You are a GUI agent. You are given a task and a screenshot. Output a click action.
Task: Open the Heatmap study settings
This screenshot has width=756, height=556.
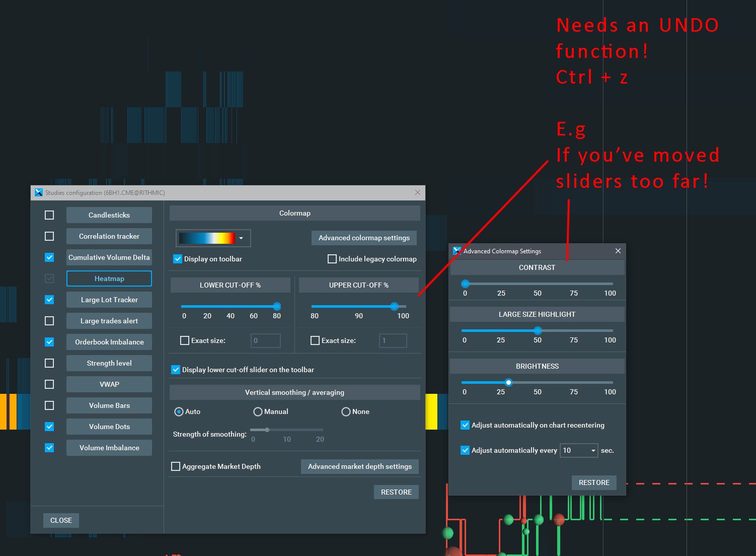[x=109, y=279]
